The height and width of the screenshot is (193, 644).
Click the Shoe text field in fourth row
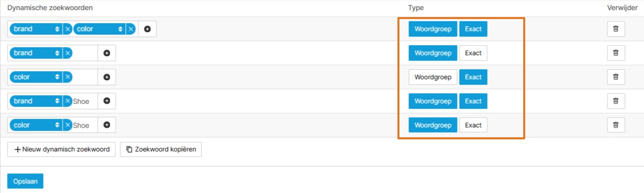[84, 101]
